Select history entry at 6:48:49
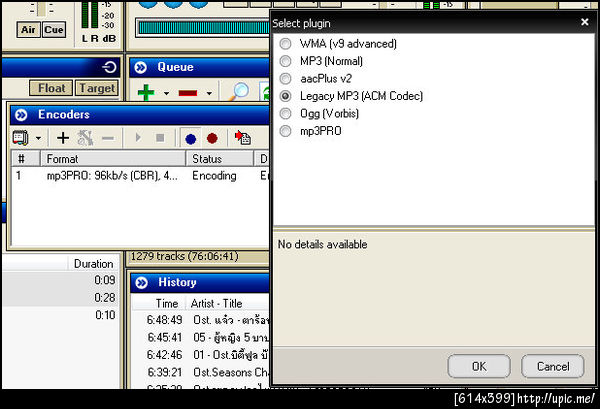600x409 pixels. point(201,320)
